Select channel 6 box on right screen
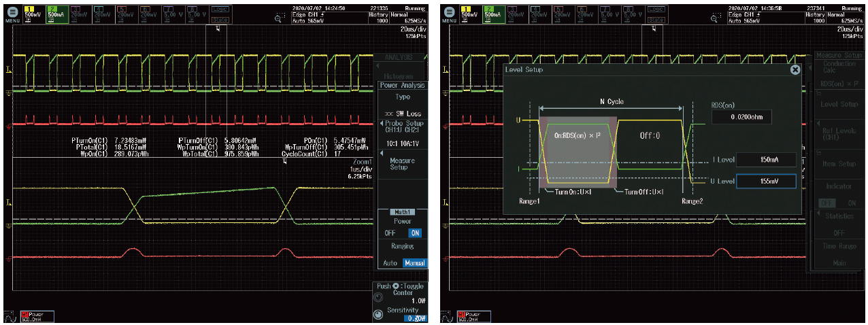The width and height of the screenshot is (868, 325). [x=587, y=14]
